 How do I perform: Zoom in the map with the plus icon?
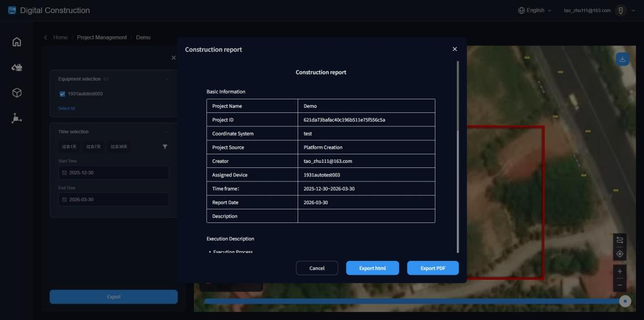coord(620,271)
